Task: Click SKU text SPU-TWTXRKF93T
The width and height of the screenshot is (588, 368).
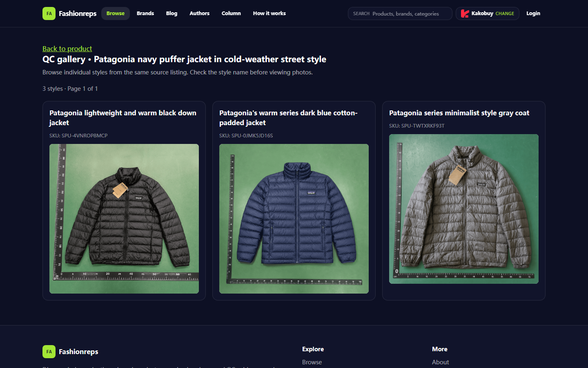Action: pyautogui.click(x=417, y=126)
